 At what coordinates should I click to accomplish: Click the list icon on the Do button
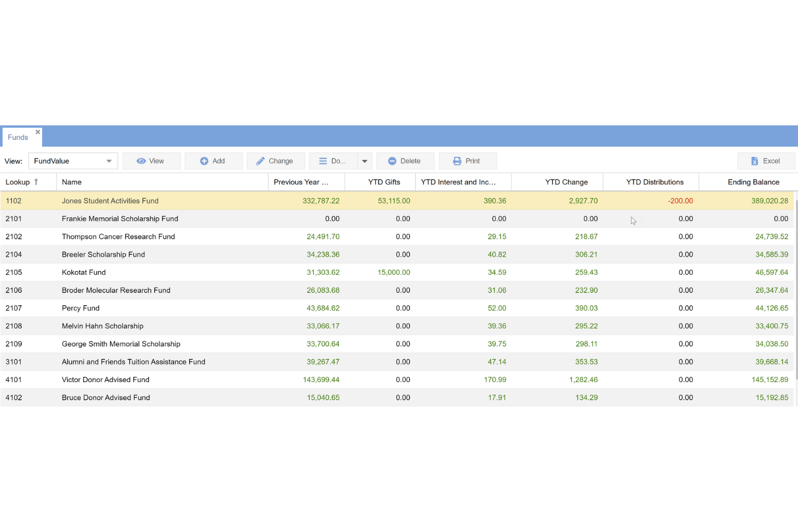(x=324, y=161)
